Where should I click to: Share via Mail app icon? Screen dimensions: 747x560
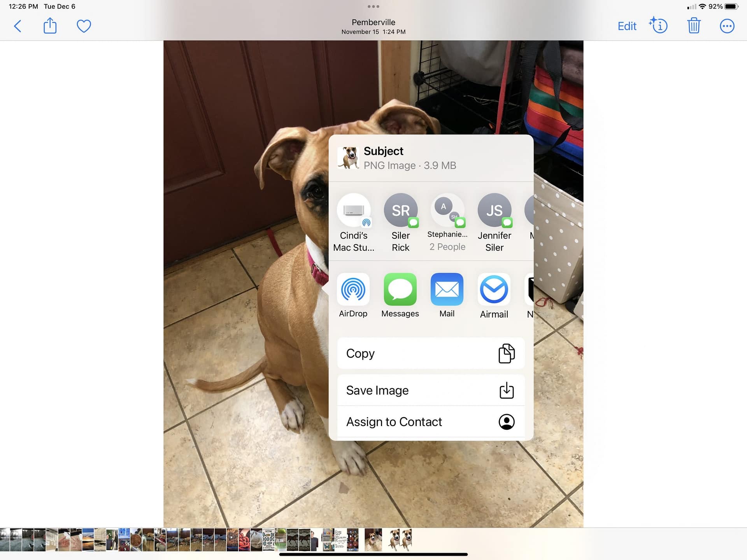[x=447, y=289]
